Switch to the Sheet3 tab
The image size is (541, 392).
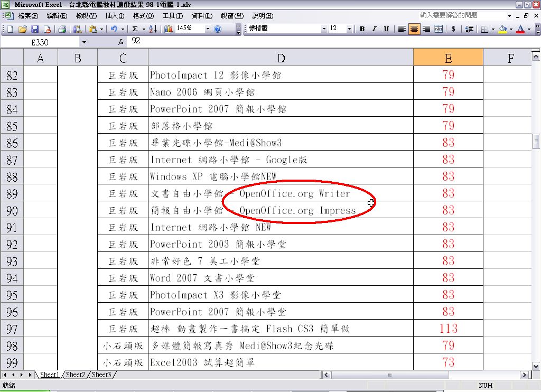pos(101,375)
